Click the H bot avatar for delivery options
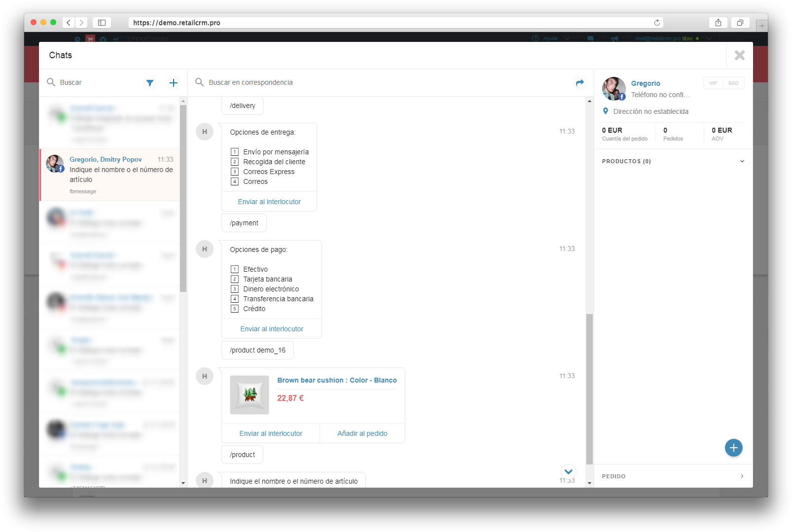Screen dimensions: 792x532 point(205,132)
